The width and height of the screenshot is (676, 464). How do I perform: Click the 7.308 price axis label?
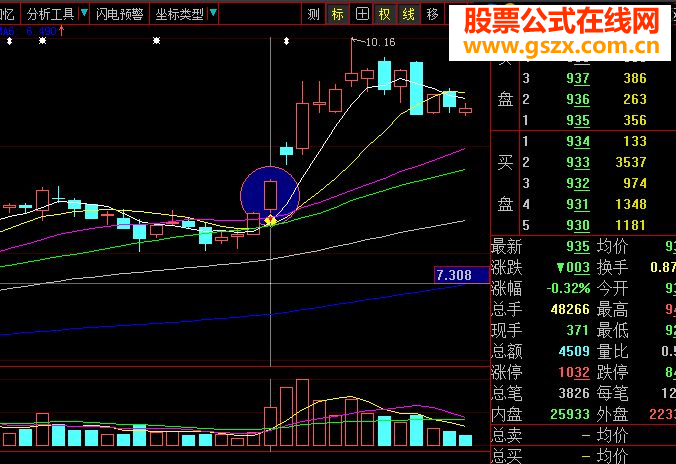tap(461, 275)
